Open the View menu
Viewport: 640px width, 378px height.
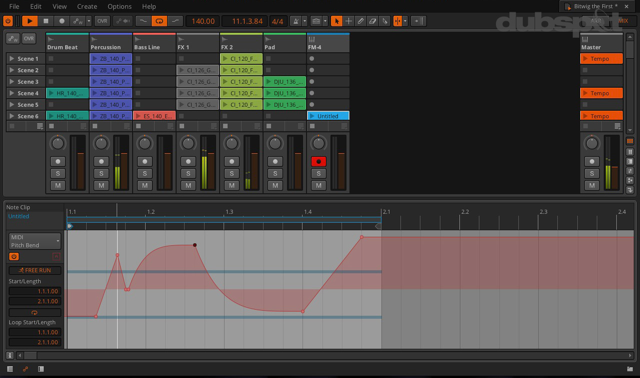(x=60, y=7)
